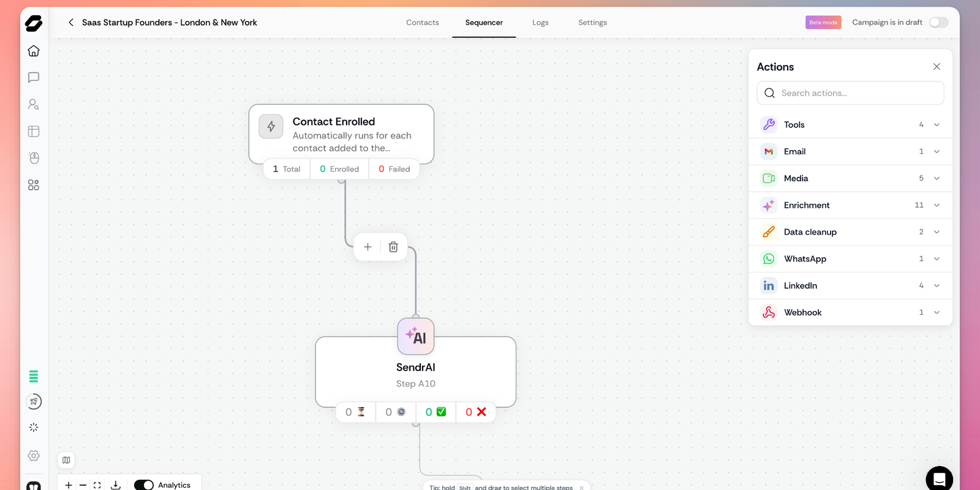Expand the WhatsApp category chevron
This screenshot has width=980, height=490.
(937, 259)
